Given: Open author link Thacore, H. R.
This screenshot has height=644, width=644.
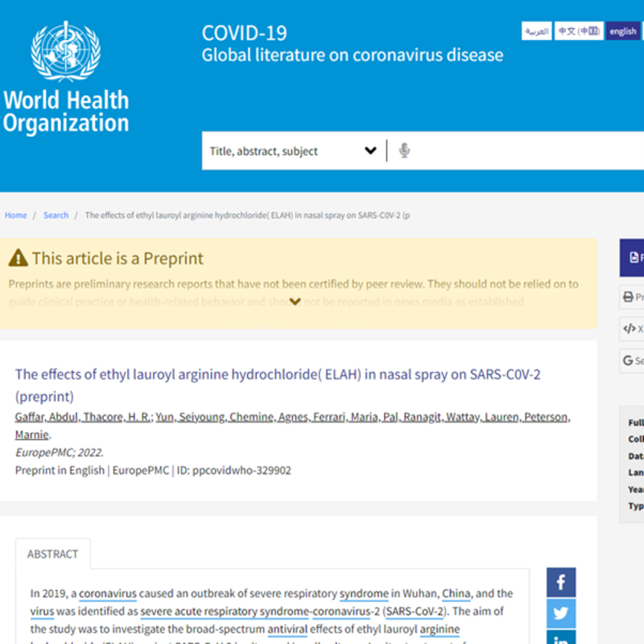Looking at the screenshot, I should [117, 417].
